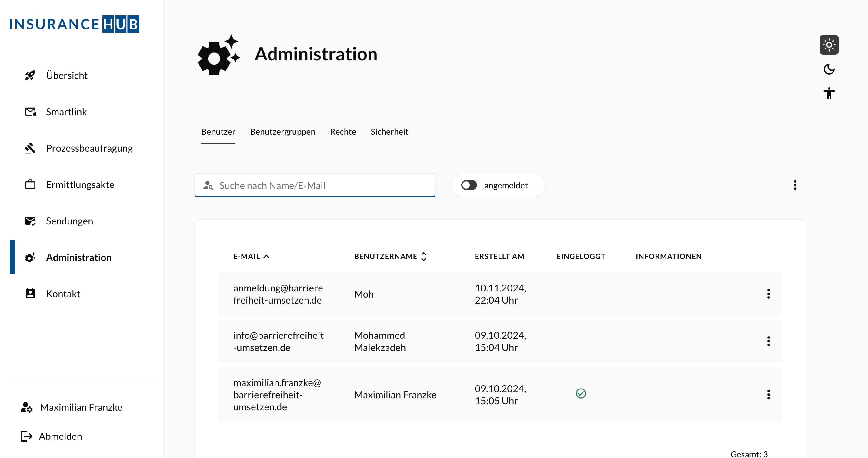Open Kontakt in the sidebar
Viewport: 868px width, 458px height.
point(63,294)
